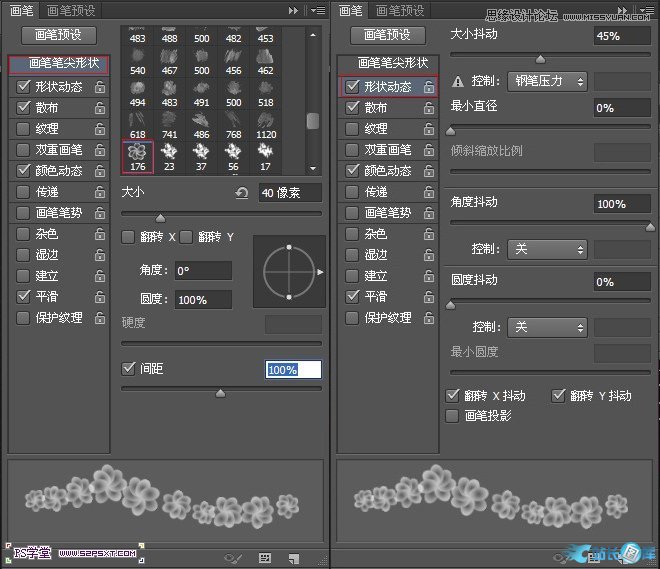
Task: Click lock icon beside 散布 in left panel
Action: pos(99,108)
